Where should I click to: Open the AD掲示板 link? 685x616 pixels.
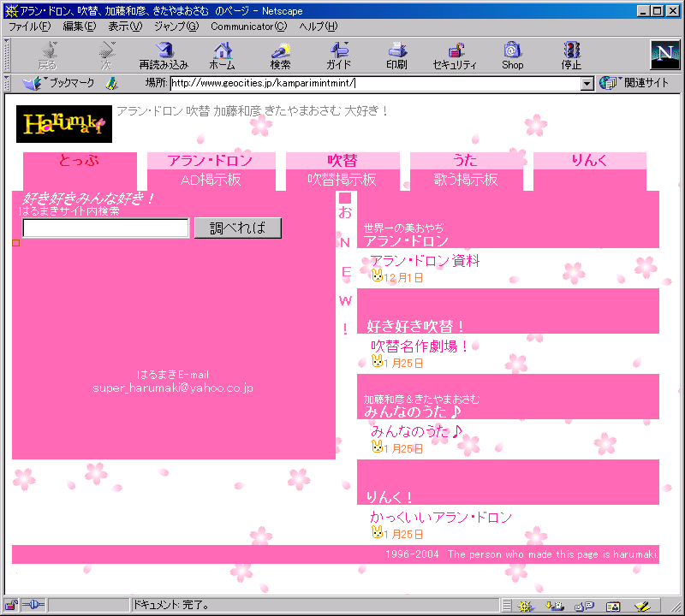(211, 180)
